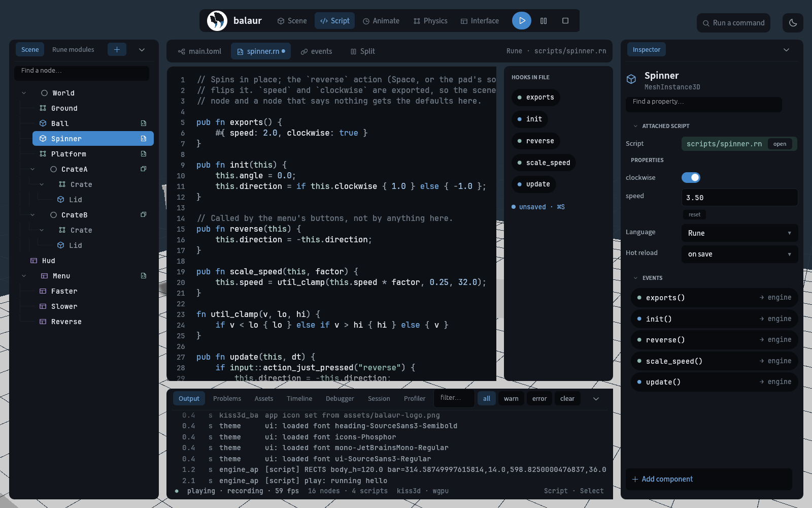812x508 pixels.
Task: Pause the running scene
Action: point(544,21)
